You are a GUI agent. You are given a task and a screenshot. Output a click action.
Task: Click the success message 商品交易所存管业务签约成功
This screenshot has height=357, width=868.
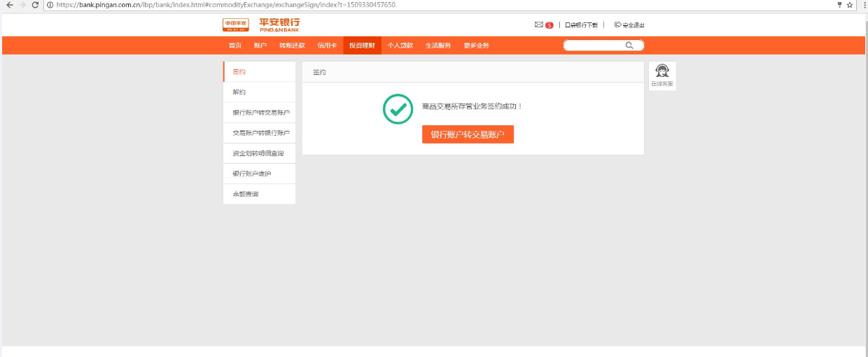[x=472, y=106]
